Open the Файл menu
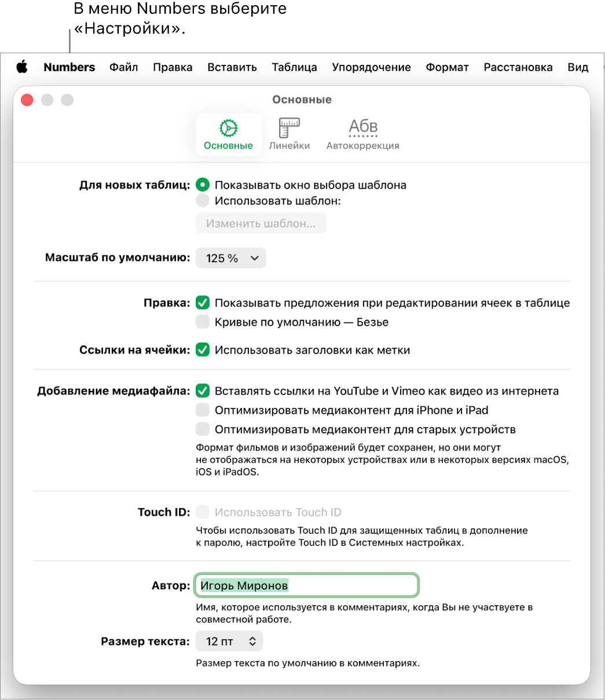This screenshot has width=605, height=700. click(x=124, y=67)
